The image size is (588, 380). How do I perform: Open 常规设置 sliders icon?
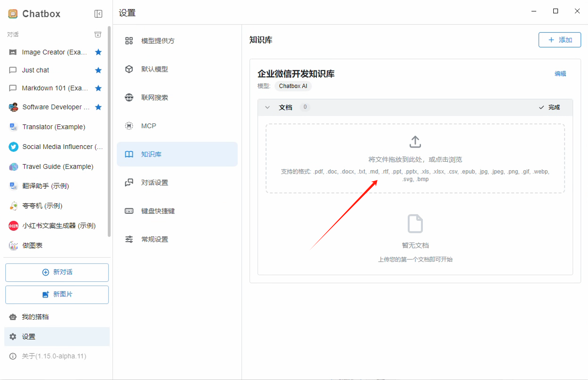(129, 239)
